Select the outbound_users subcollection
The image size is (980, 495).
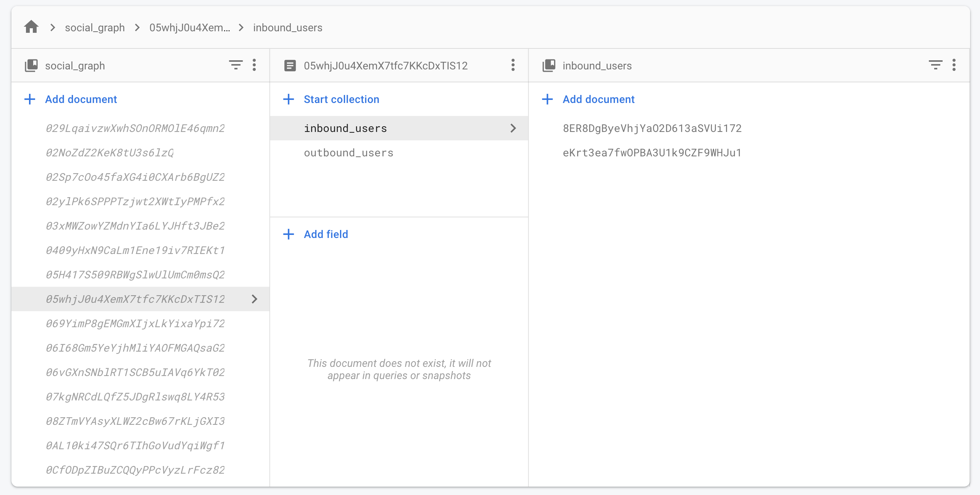pos(348,153)
